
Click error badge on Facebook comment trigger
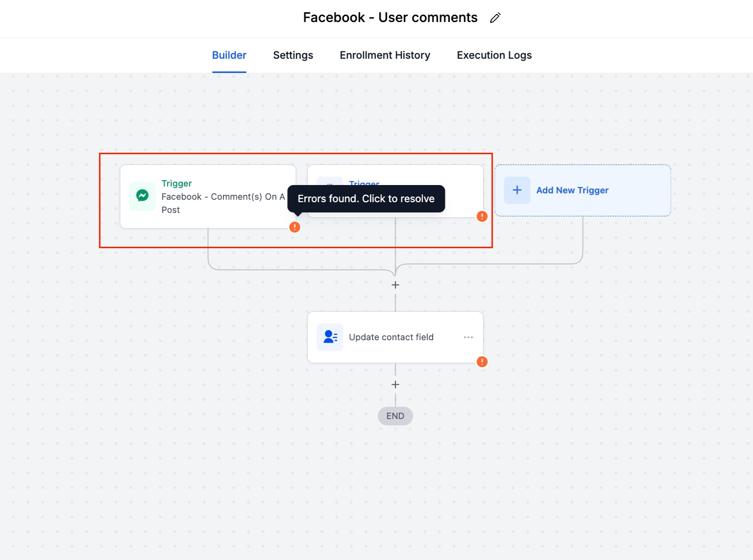[294, 227]
